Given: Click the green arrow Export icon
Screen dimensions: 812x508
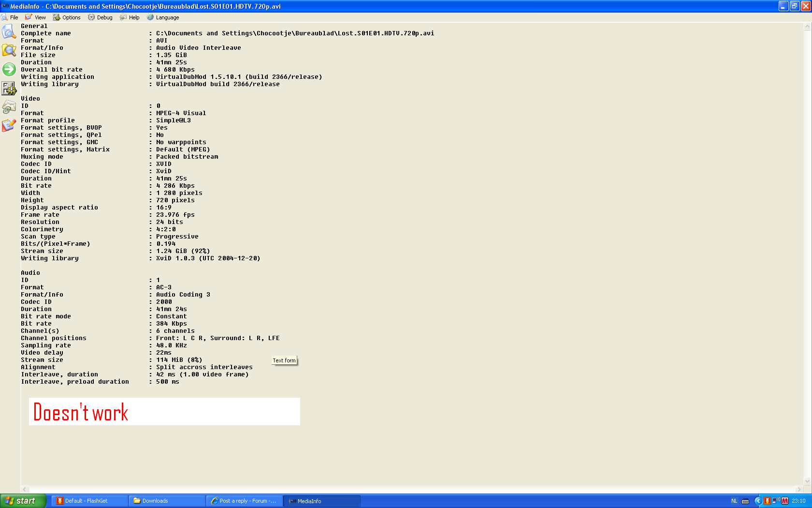Looking at the screenshot, I should pos(9,69).
